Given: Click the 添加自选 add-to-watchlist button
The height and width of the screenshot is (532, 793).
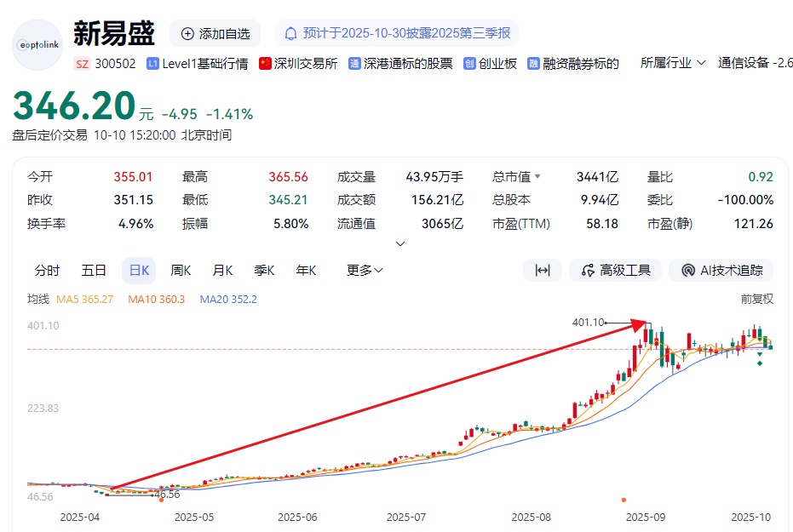Looking at the screenshot, I should coord(215,33).
